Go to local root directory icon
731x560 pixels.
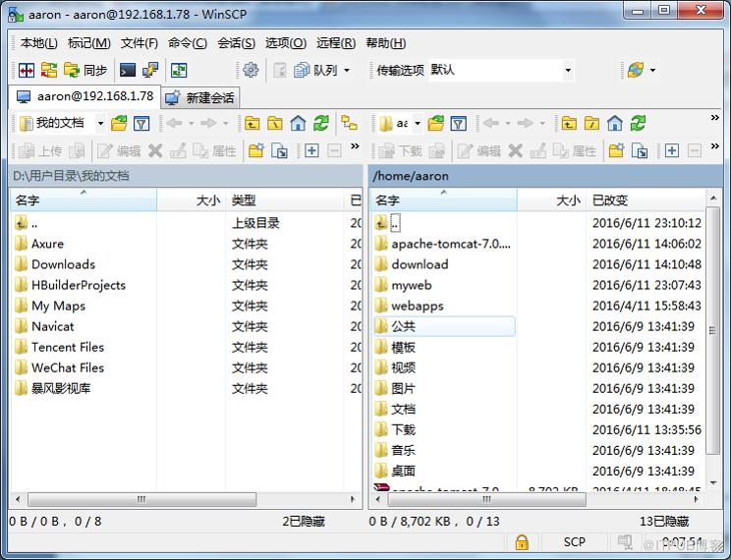coord(274,124)
